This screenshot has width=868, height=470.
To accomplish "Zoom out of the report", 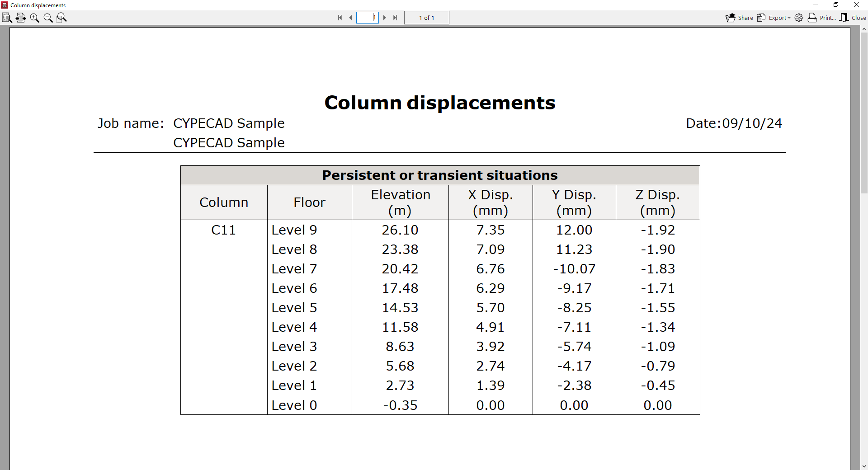I will 48,18.
